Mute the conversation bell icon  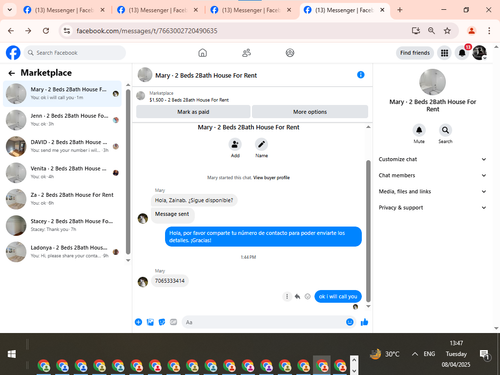pos(419,130)
